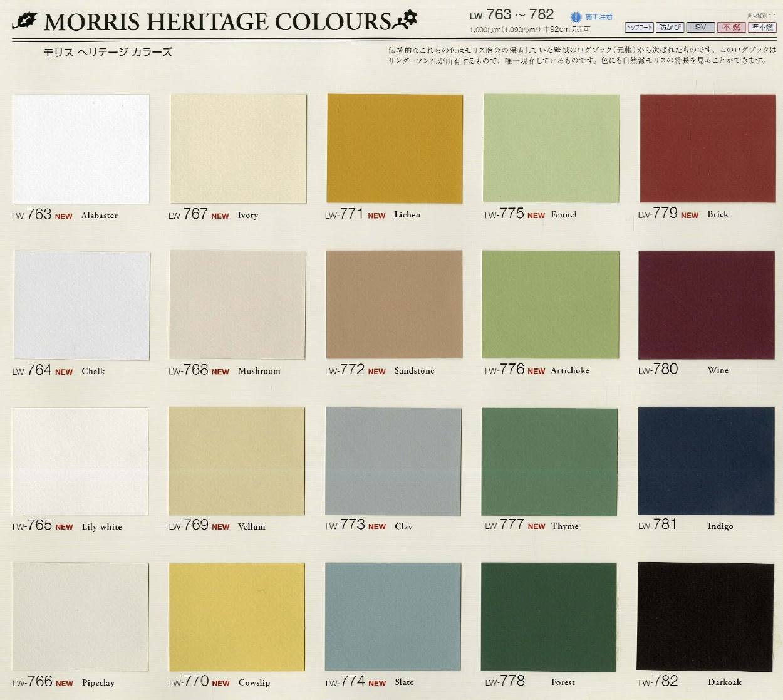Pick the Pipeclay swatch
This screenshot has width=783, height=700.
coord(81,617)
